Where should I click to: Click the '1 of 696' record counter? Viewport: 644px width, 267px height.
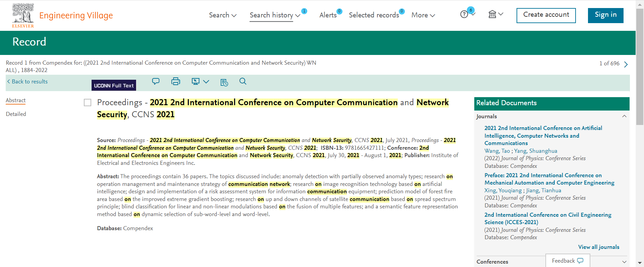(609, 63)
